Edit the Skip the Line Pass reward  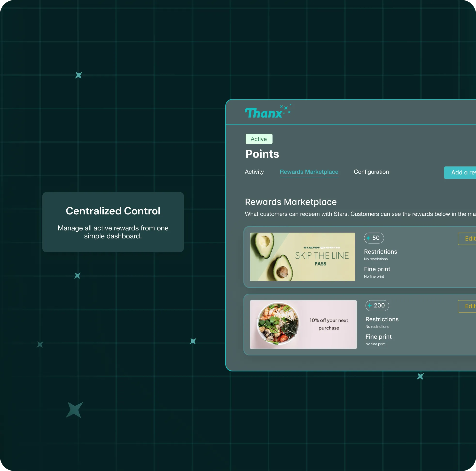[x=468, y=239]
